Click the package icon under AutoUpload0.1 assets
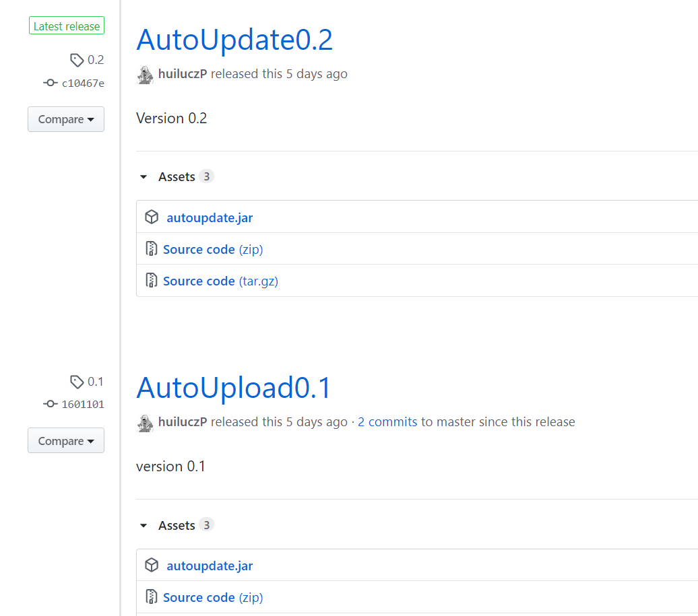The width and height of the screenshot is (698, 616). tap(152, 565)
